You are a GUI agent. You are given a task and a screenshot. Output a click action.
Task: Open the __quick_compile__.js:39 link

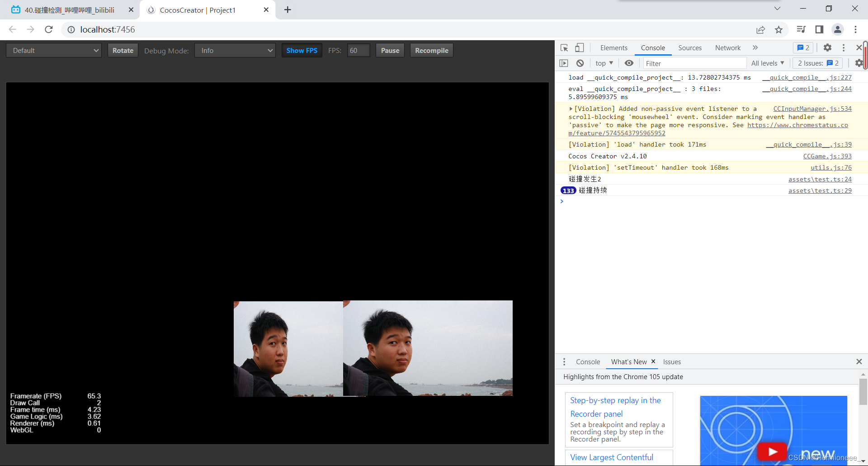(x=809, y=144)
